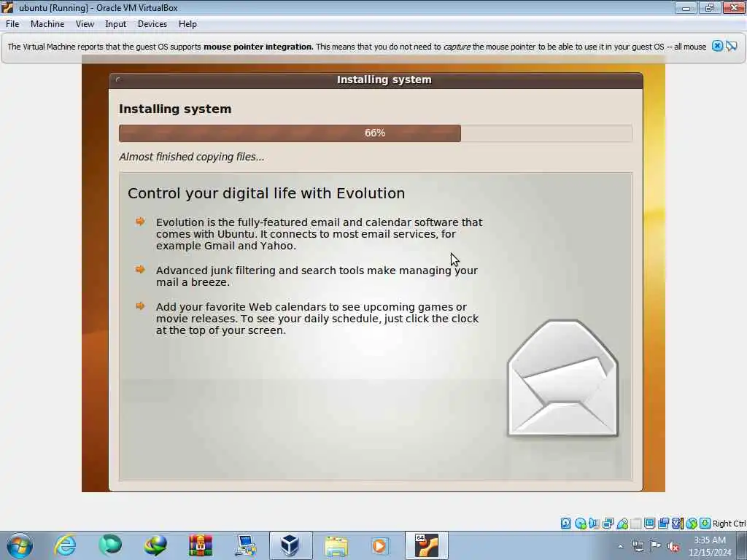This screenshot has height=560, width=747.
Task: Open the View menu
Action: click(85, 24)
